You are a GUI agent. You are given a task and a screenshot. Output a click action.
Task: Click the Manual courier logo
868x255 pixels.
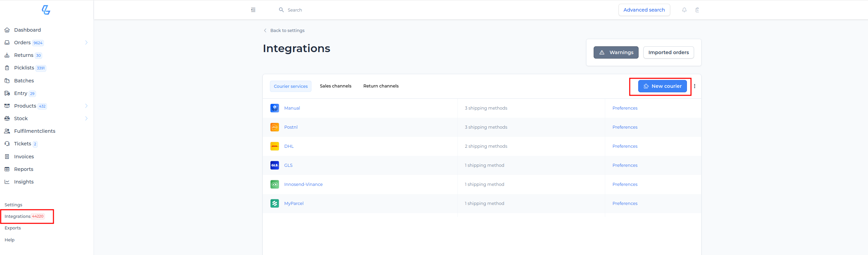(275, 108)
